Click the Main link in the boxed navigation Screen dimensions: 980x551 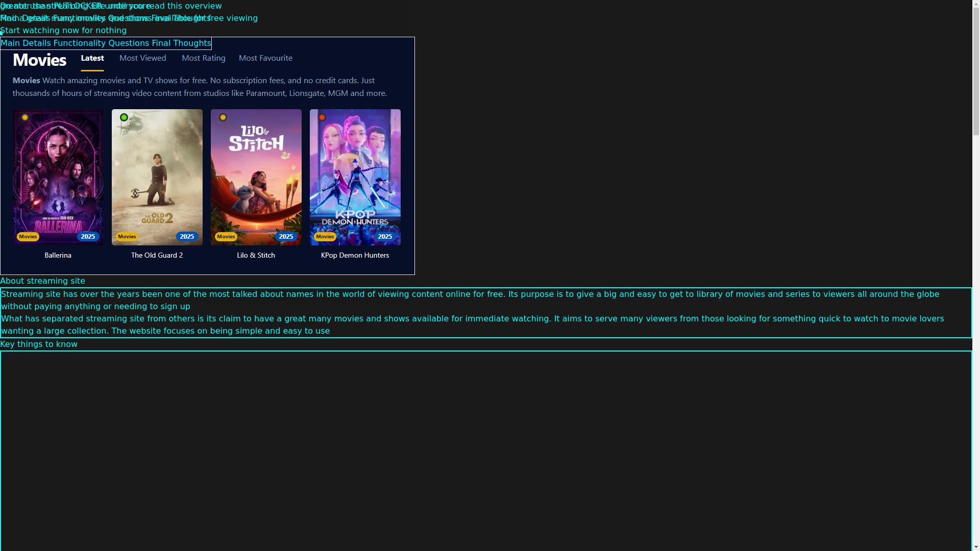coord(10,43)
